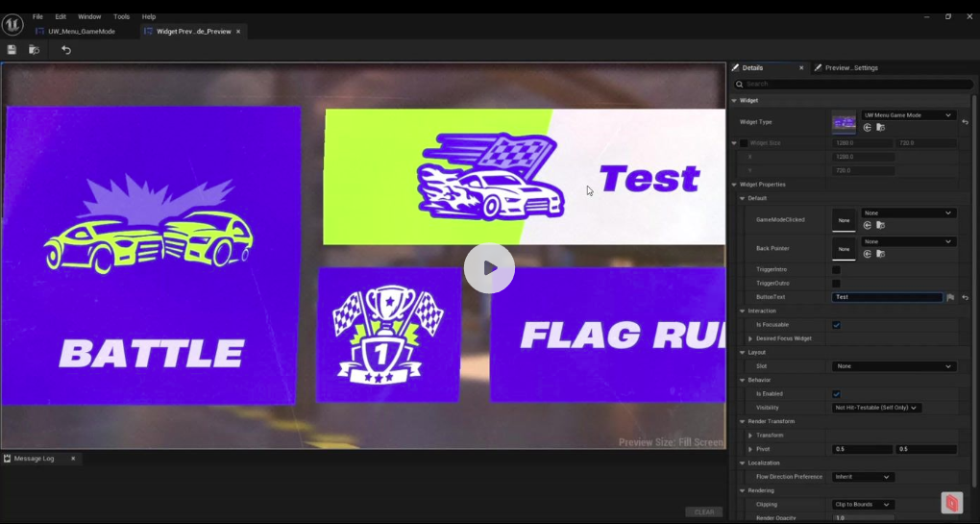Open the Clipping dropdown
Image resolution: width=980 pixels, height=524 pixels.
click(863, 505)
